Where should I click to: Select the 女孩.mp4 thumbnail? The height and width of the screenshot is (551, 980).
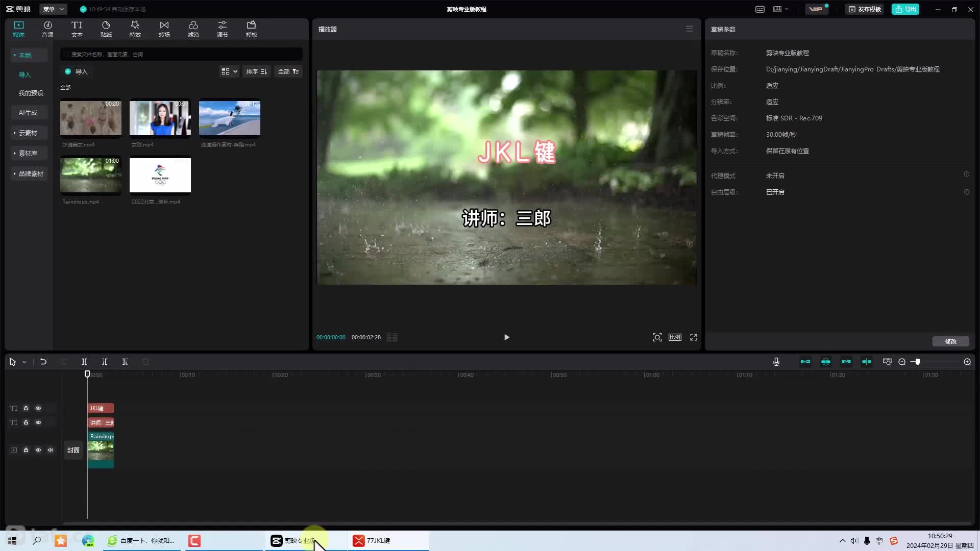point(160,118)
